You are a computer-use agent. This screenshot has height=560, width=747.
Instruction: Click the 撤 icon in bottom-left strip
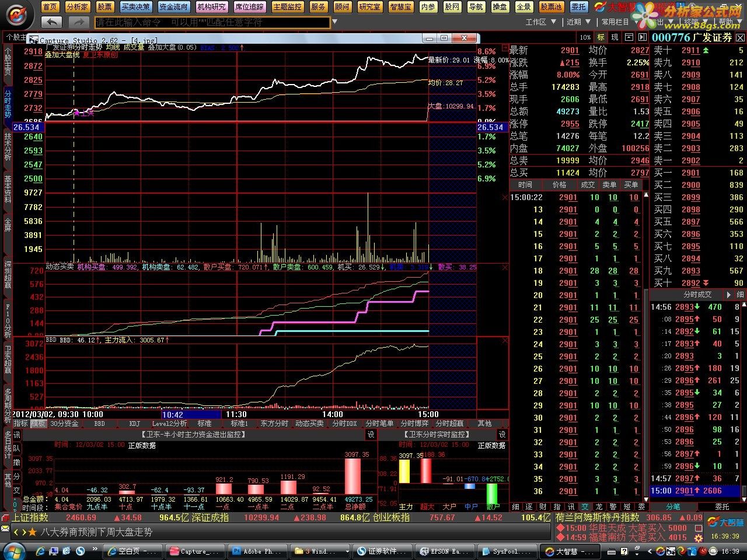16,463
